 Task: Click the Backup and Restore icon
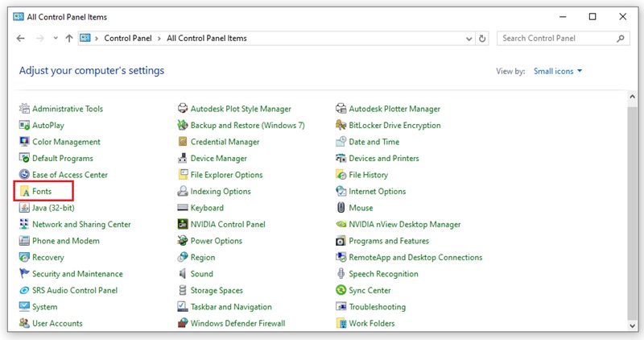click(x=183, y=125)
